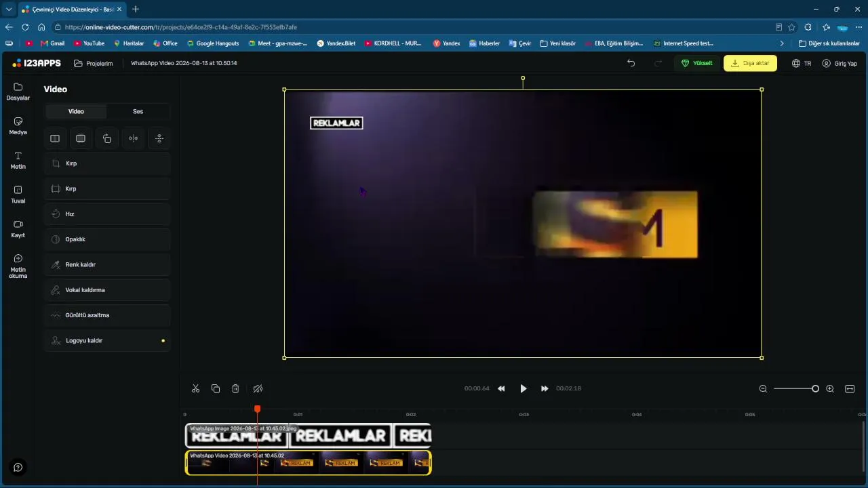The height and width of the screenshot is (488, 868).
Task: Select the REKLAMLAR image clip on the timeline
Action: click(x=308, y=436)
